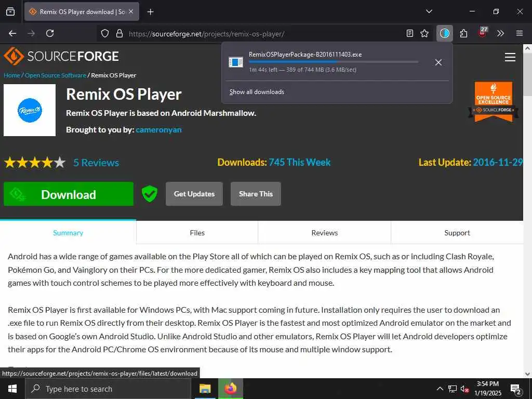The height and width of the screenshot is (399, 532).
Task: Click the download progress bar
Action: pyautogui.click(x=334, y=62)
